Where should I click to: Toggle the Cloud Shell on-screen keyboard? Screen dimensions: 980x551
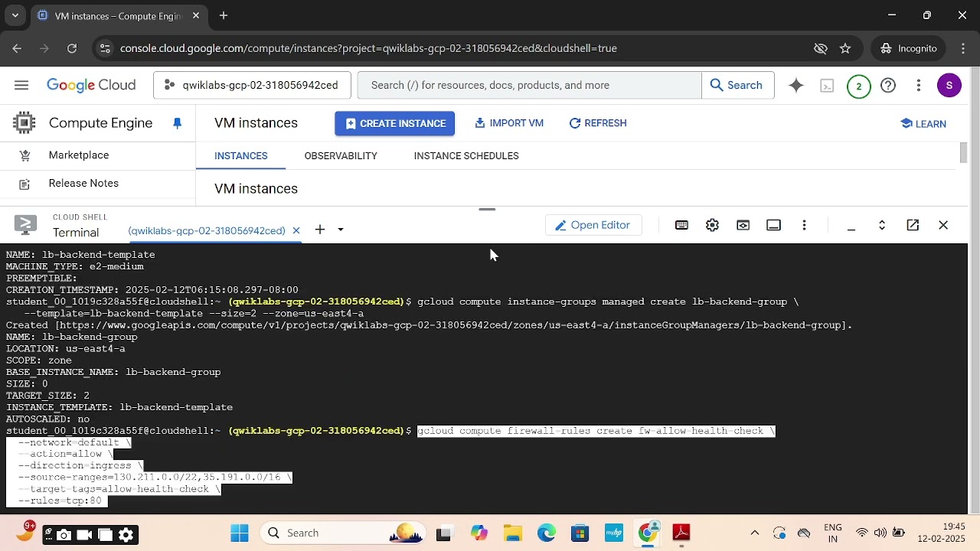coord(681,225)
